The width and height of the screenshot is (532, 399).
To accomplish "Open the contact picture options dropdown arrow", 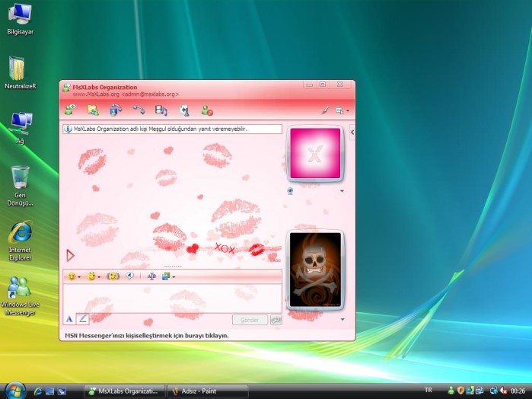I will pyautogui.click(x=342, y=191).
